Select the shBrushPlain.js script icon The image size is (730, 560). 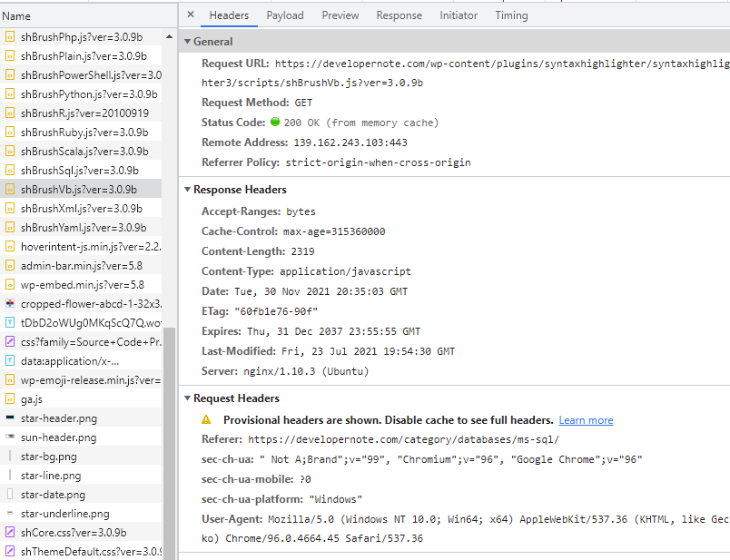(9, 56)
